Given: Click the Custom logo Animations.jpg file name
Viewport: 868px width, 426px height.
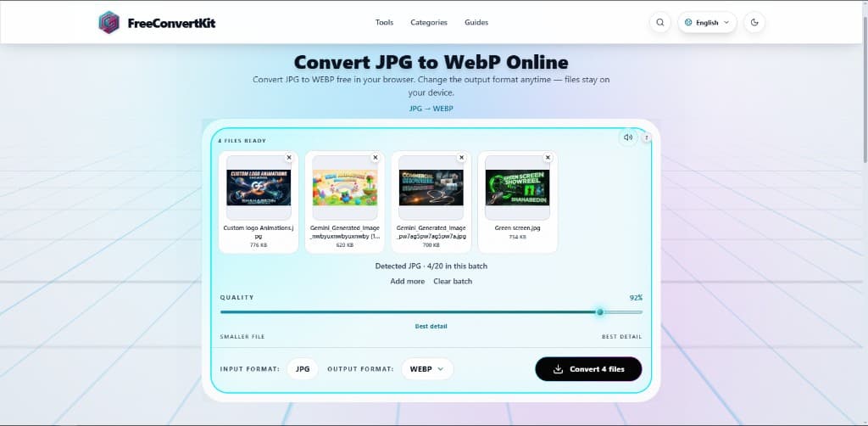Looking at the screenshot, I should tap(259, 232).
